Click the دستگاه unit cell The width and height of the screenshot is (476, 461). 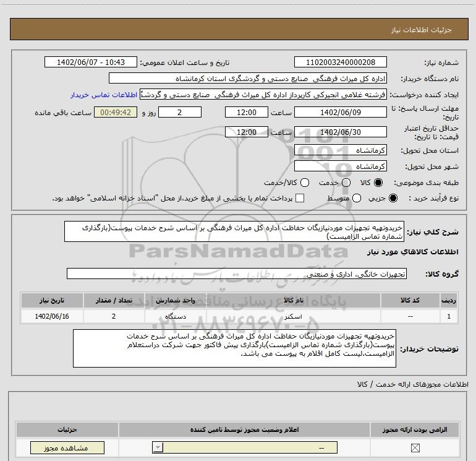pyautogui.click(x=175, y=316)
